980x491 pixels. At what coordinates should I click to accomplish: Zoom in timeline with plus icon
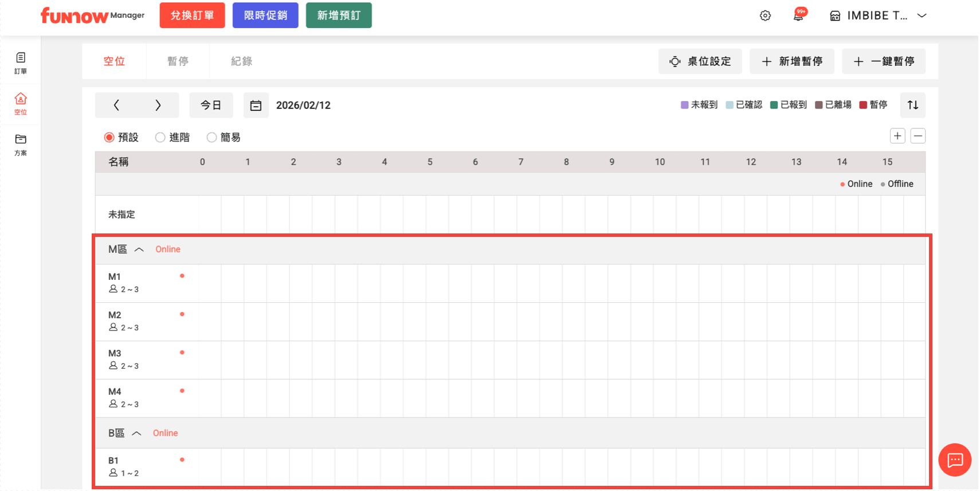[x=897, y=136]
